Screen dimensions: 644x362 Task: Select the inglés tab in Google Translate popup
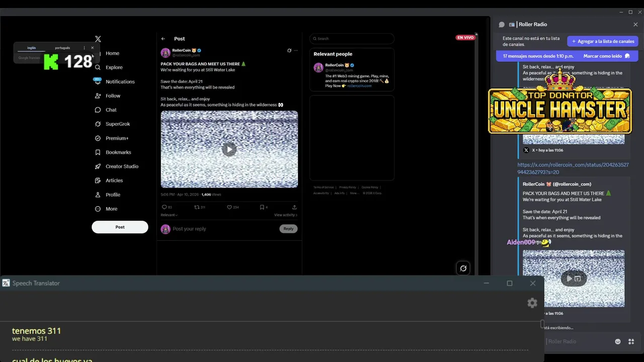(32, 48)
